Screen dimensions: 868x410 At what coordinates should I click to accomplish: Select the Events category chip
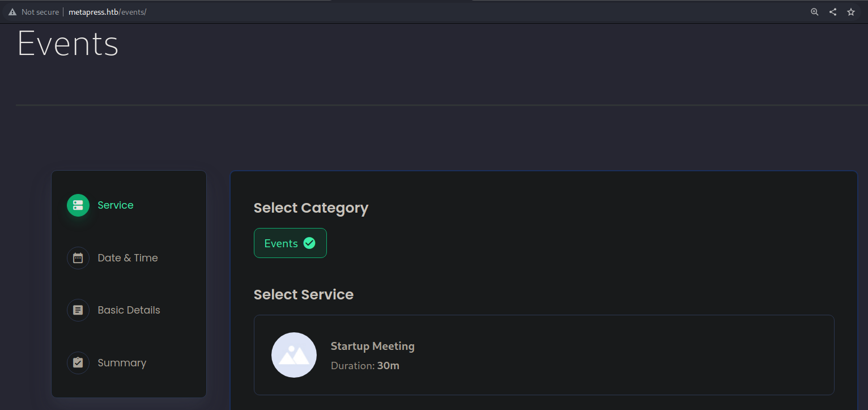pos(281,243)
